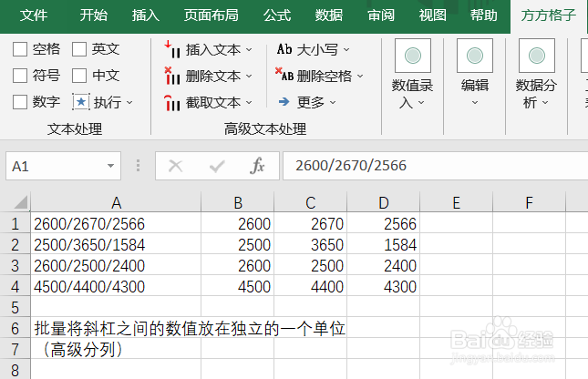The width and height of the screenshot is (588, 379).
Task: Expand the 插入文本 dropdown arrow
Action: click(x=249, y=49)
